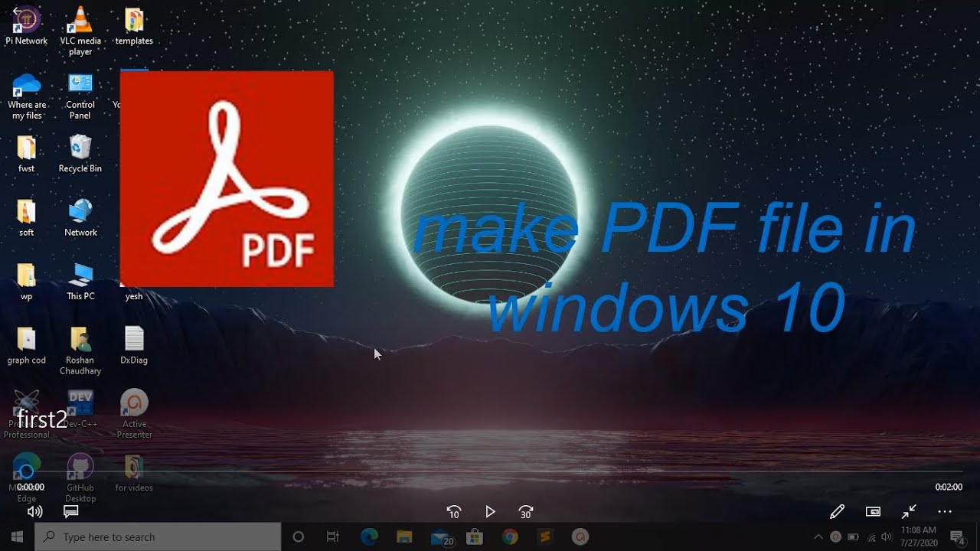Open the subtitles and captions menu
The height and width of the screenshot is (551, 980).
coord(71,512)
